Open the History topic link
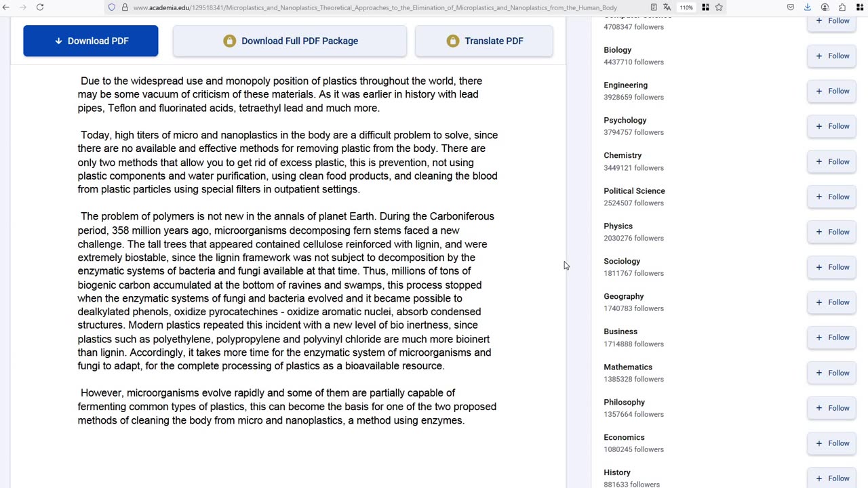The image size is (868, 488). tap(617, 473)
